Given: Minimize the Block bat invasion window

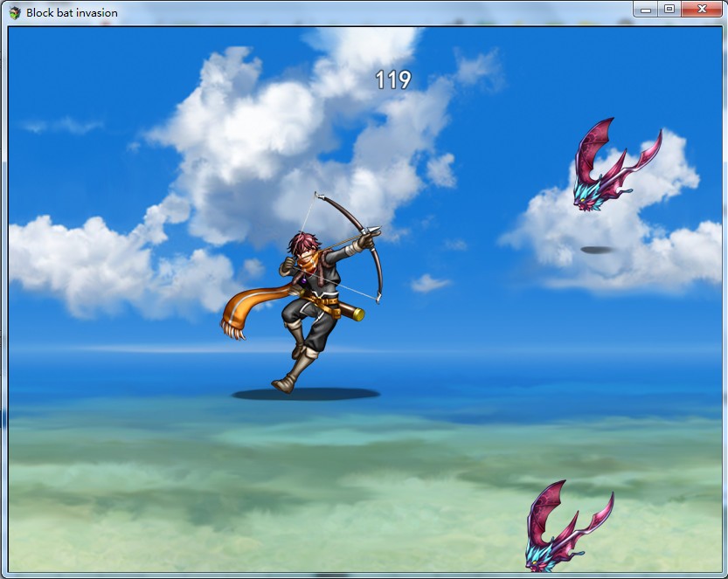Looking at the screenshot, I should point(646,9).
